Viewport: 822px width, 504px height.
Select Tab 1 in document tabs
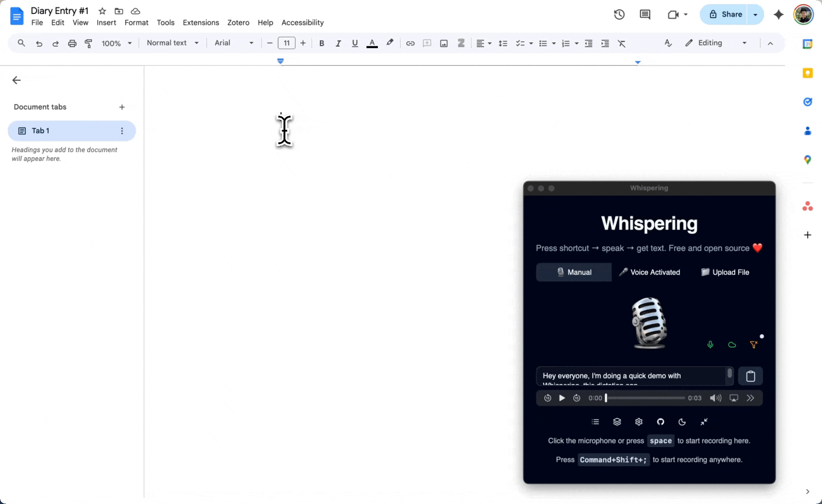72,131
